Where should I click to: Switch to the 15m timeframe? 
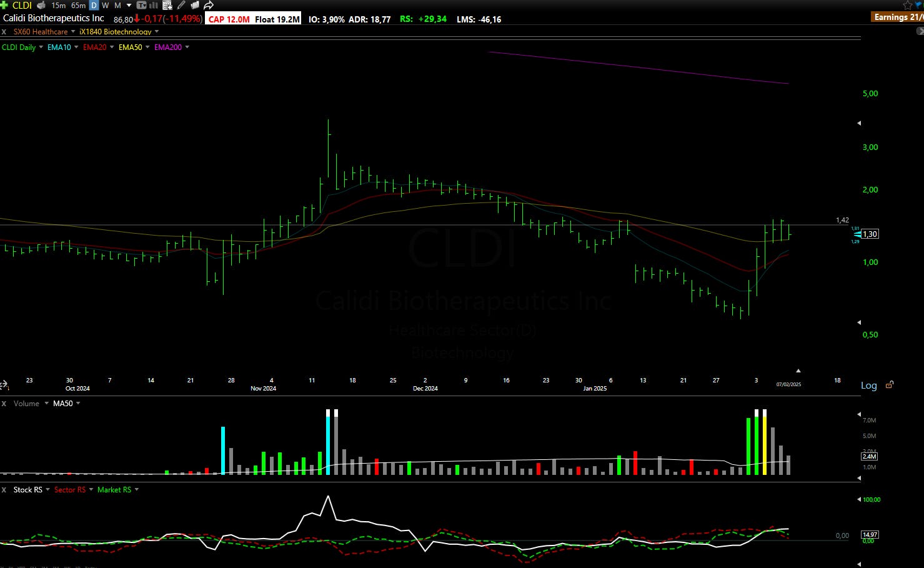coord(58,5)
